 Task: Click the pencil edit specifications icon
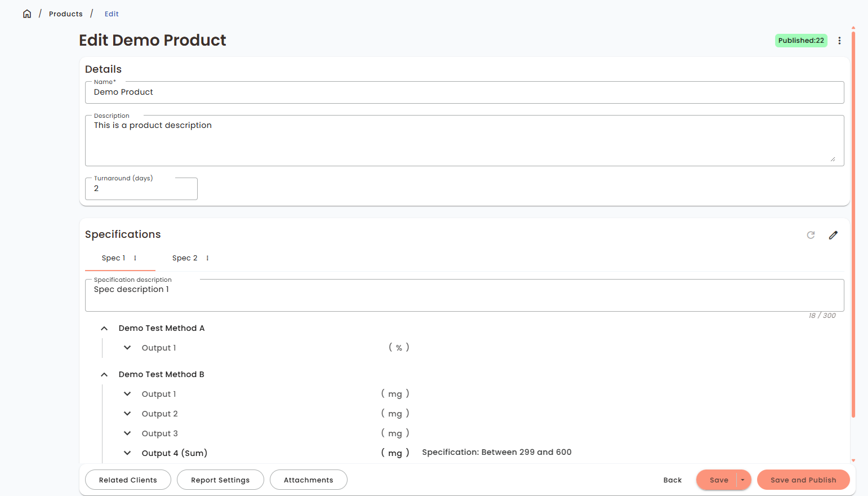click(x=833, y=235)
